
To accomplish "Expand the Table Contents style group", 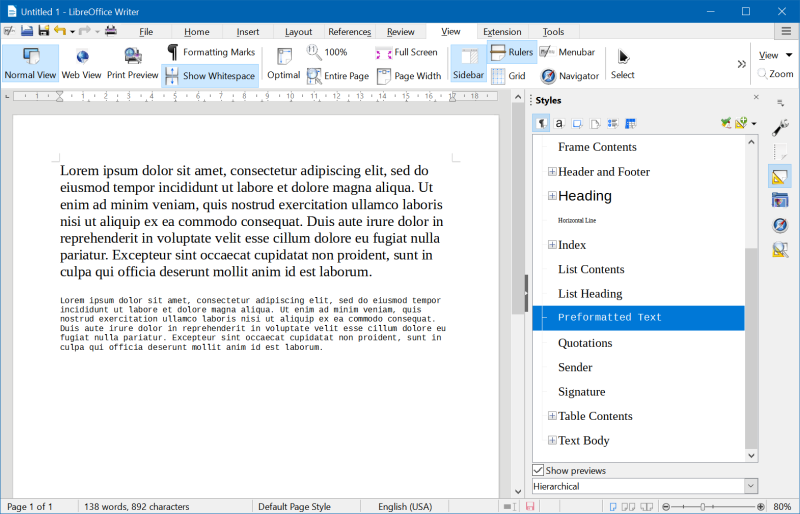I will pos(552,416).
